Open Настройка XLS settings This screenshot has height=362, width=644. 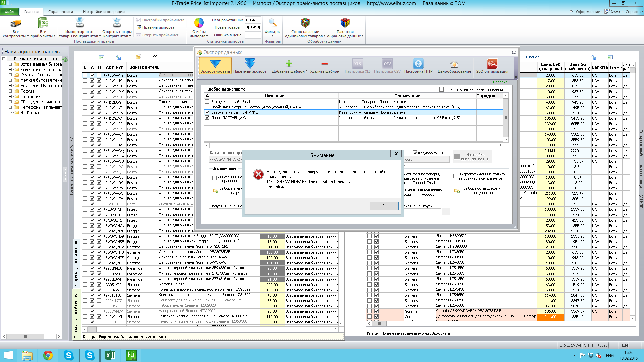pyautogui.click(x=358, y=65)
